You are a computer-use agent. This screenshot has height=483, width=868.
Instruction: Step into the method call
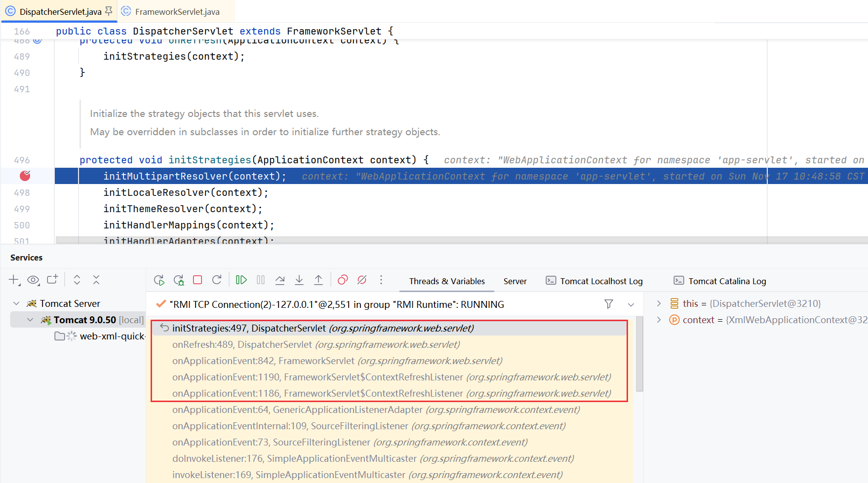tap(299, 280)
